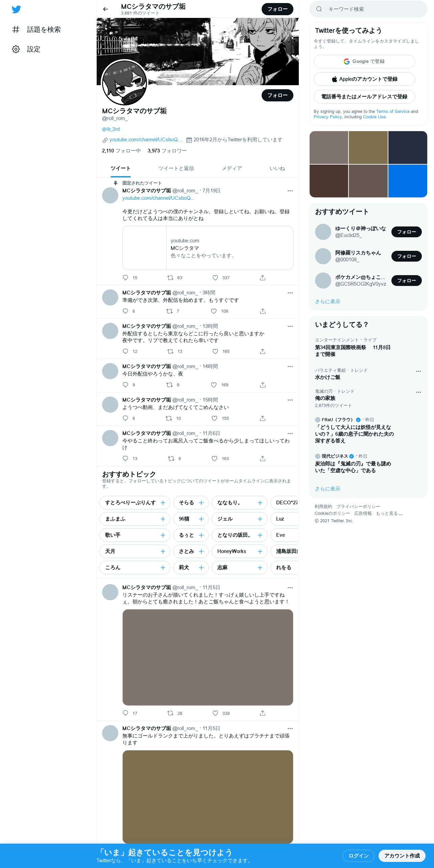
Task: Open profile avatar picture
Action: coord(125,82)
